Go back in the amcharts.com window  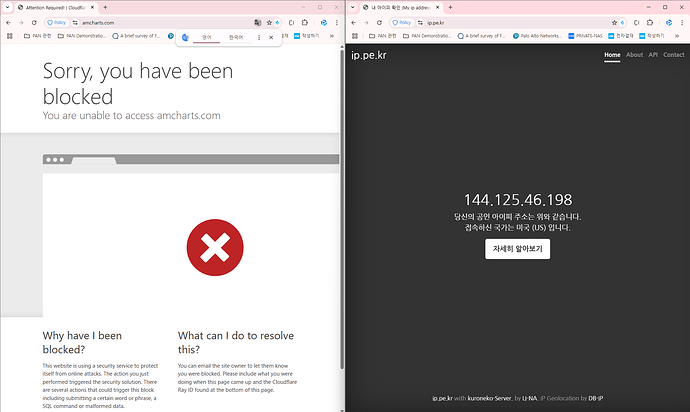(x=8, y=22)
